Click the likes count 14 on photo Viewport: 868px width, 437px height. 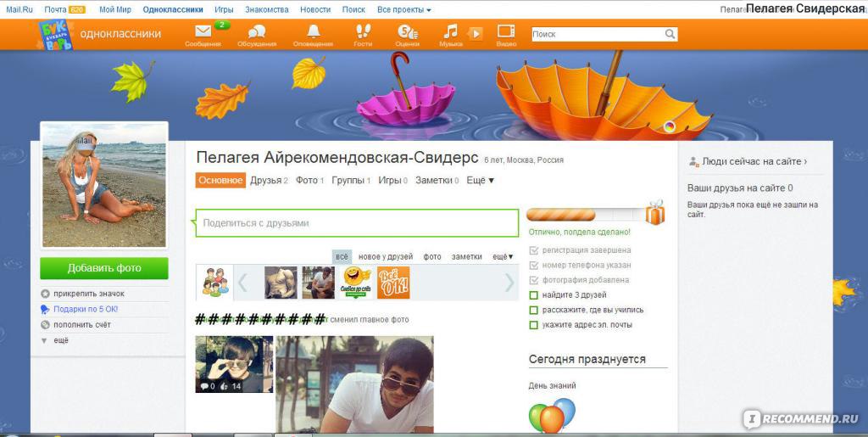tap(231, 386)
